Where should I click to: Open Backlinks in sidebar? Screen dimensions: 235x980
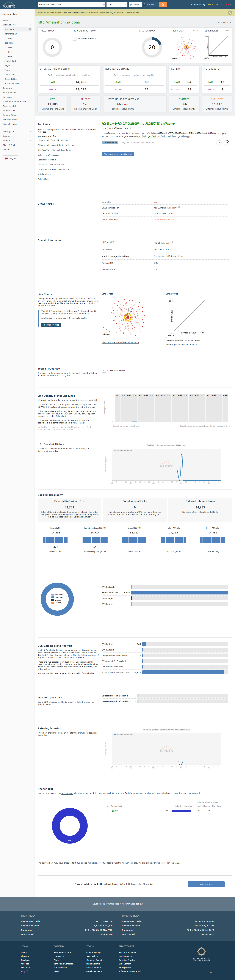(9, 43)
